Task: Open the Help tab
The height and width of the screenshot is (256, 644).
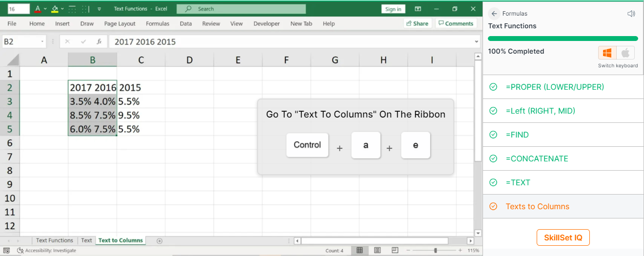Action: click(x=329, y=23)
